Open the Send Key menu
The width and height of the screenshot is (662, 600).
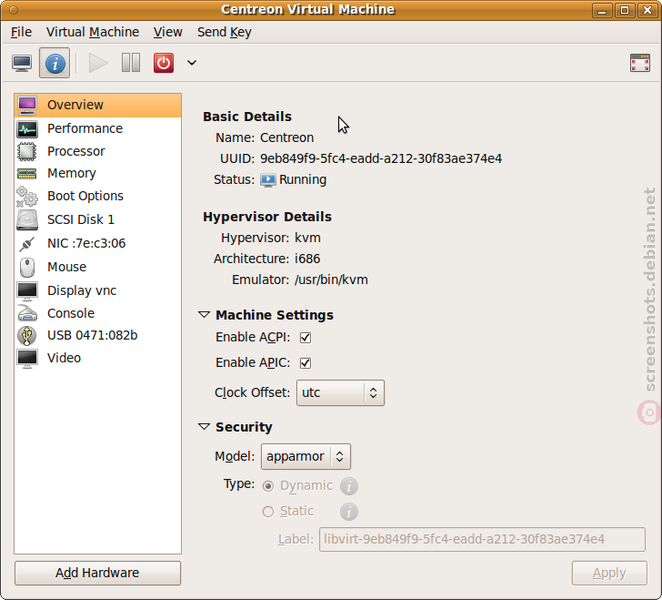click(x=224, y=32)
